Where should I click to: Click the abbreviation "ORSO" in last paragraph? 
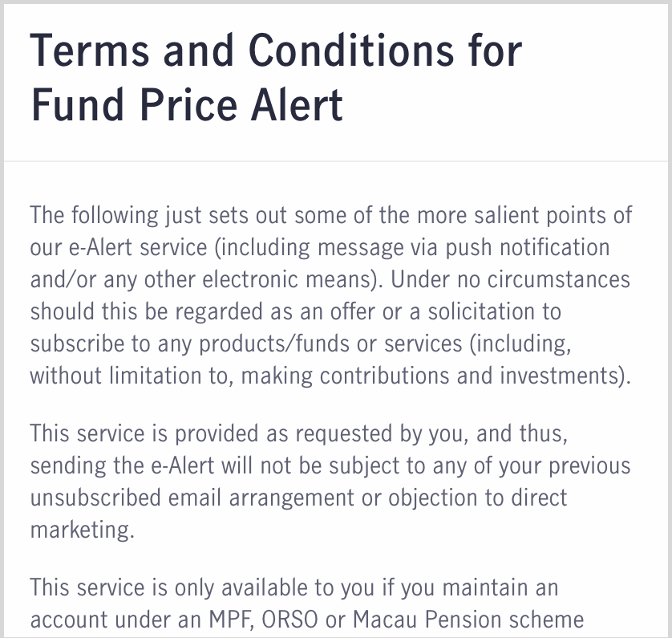289,620
